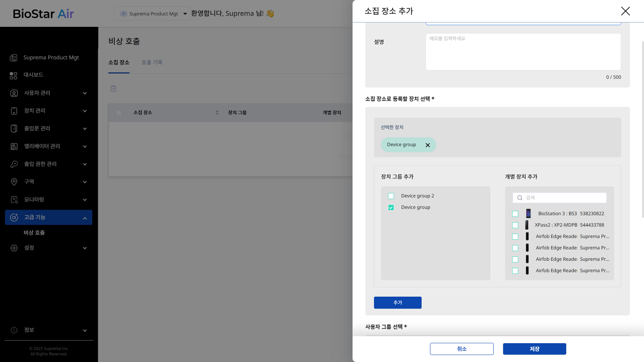Select the BioStation 3 device checkbox
This screenshot has height=362, width=644.
[x=515, y=214]
